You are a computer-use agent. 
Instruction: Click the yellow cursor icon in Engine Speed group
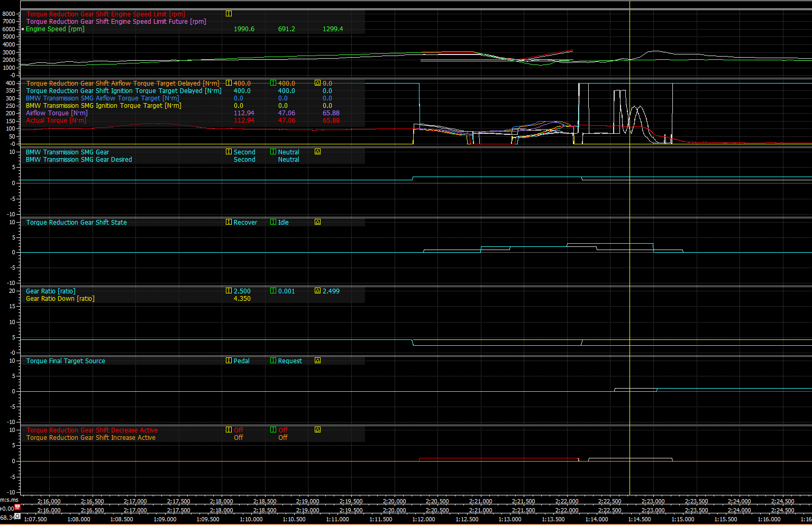pos(229,14)
